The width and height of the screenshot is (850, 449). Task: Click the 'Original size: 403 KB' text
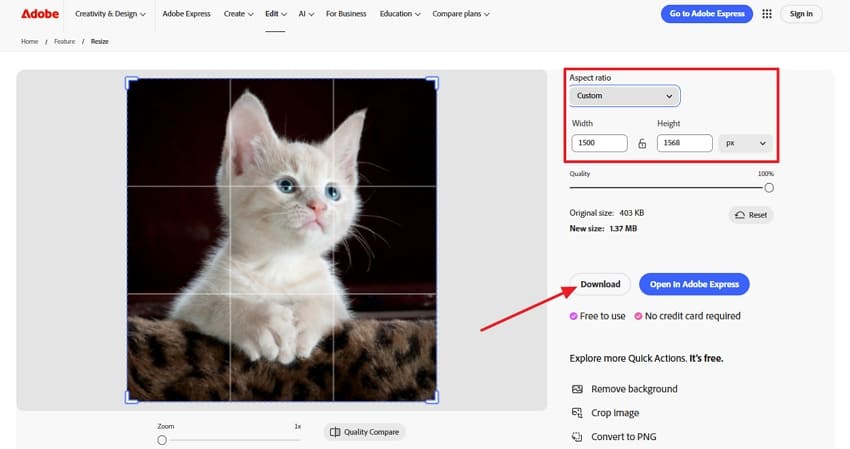[607, 213]
